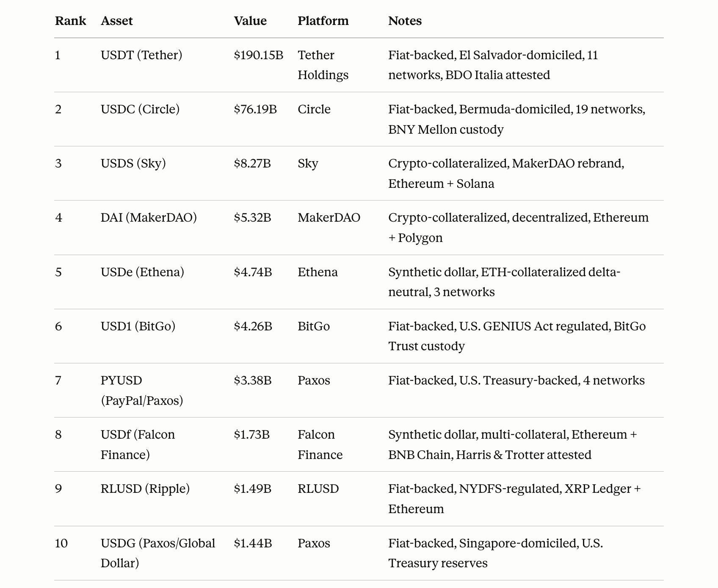The height and width of the screenshot is (588, 718).
Task: Select the USDC (Circle) asset name
Action: [x=140, y=109]
